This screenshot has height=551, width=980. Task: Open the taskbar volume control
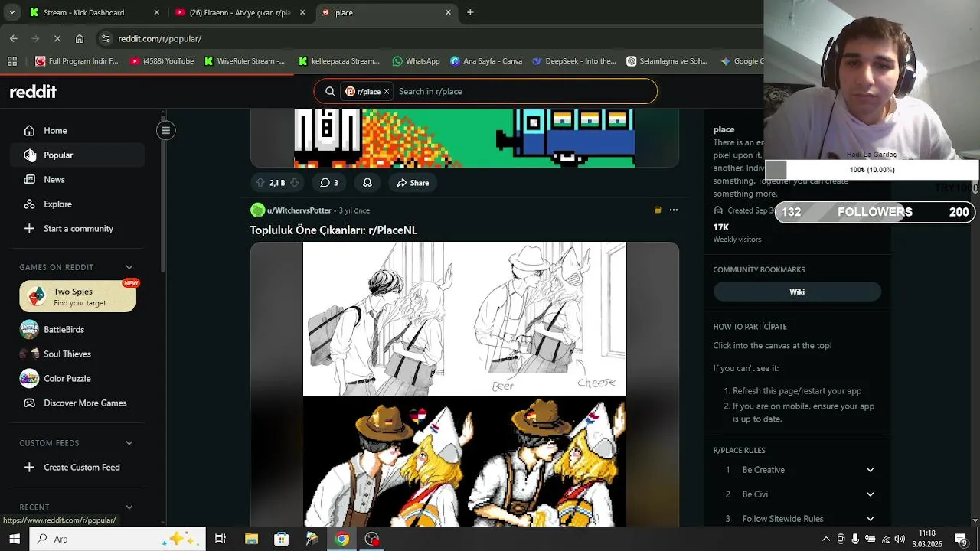pos(900,540)
